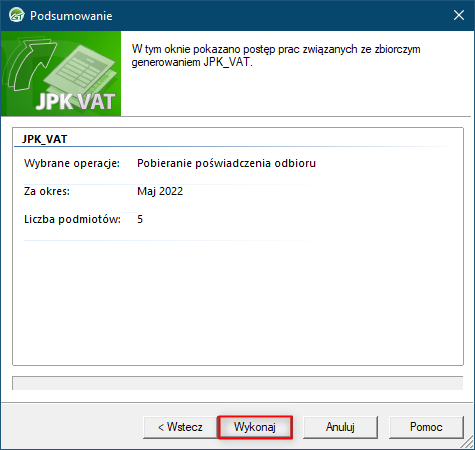Click the window resize grip corner
Screen dimensions: 475x450
(468, 443)
